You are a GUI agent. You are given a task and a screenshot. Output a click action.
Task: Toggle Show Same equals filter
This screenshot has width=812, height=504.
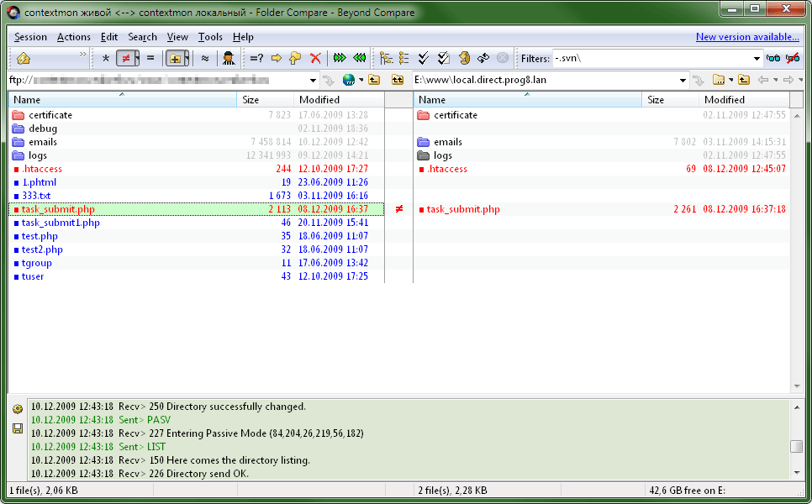[150, 59]
